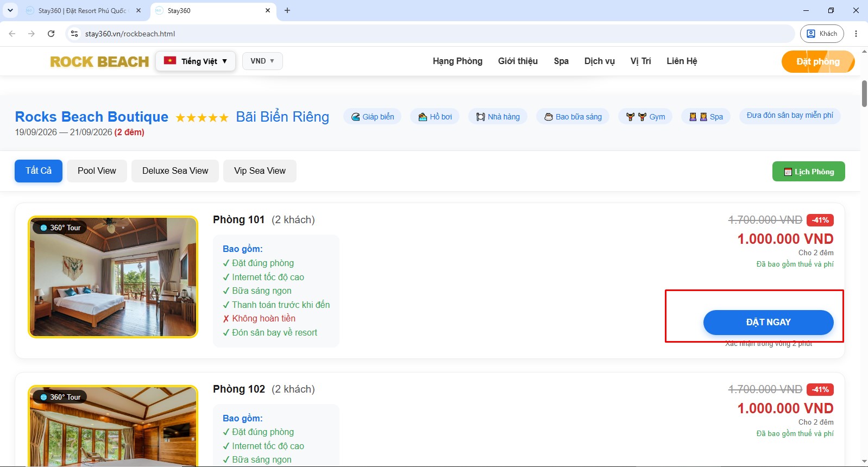Open 360° Tour for Phòng 102
Image resolution: width=868 pixels, height=467 pixels.
(60, 397)
